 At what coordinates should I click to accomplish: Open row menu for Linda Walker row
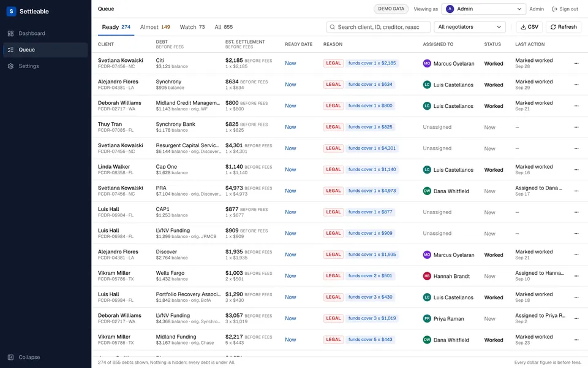(x=576, y=170)
